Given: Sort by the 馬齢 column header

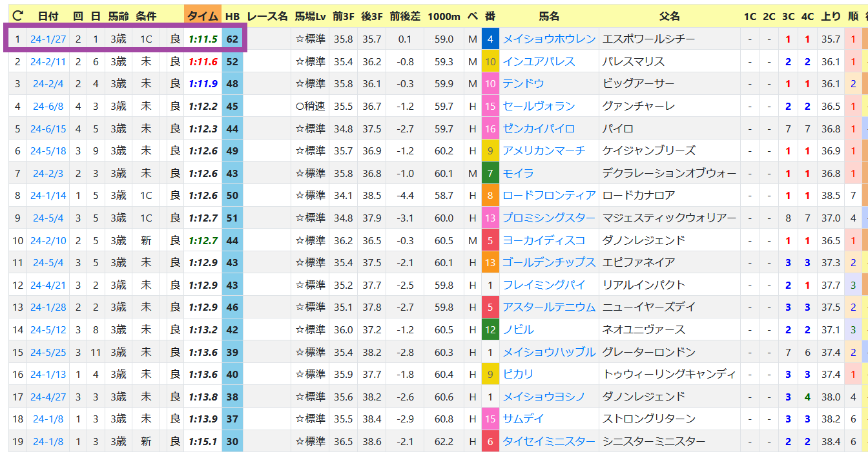Looking at the screenshot, I should click(x=118, y=16).
